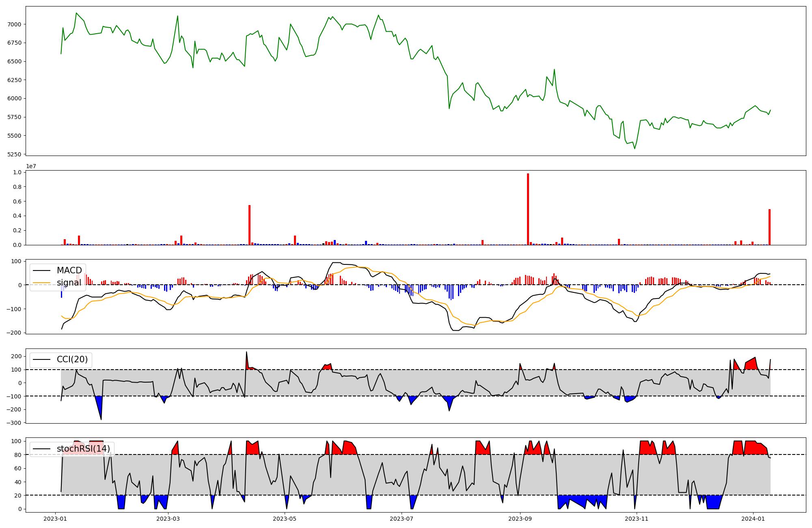Click the last red volume bar in January 2024

click(x=769, y=227)
